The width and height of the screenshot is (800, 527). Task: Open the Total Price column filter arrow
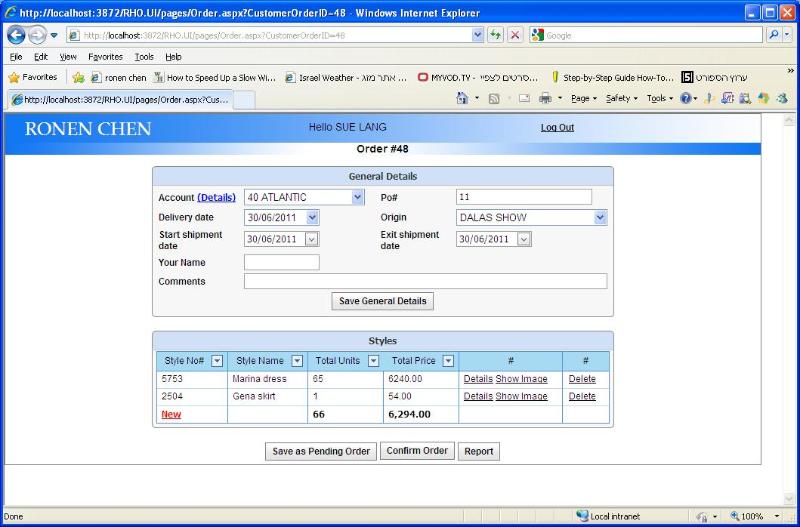click(x=448, y=361)
